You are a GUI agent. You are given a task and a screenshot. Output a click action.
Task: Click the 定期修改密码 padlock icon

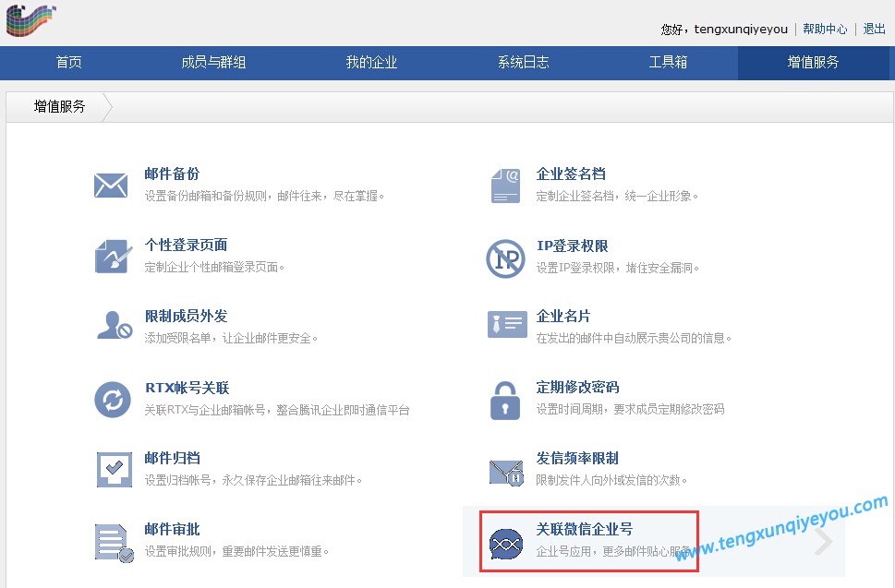(x=505, y=401)
